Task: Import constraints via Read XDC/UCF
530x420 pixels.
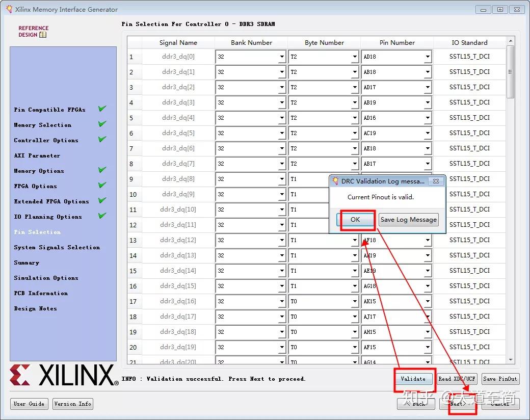Action: pyautogui.click(x=457, y=379)
